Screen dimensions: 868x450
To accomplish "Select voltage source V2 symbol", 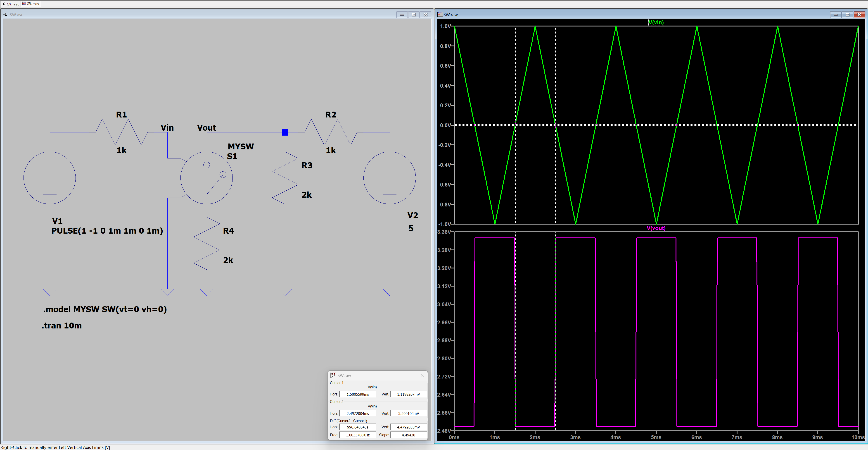I will point(389,178).
